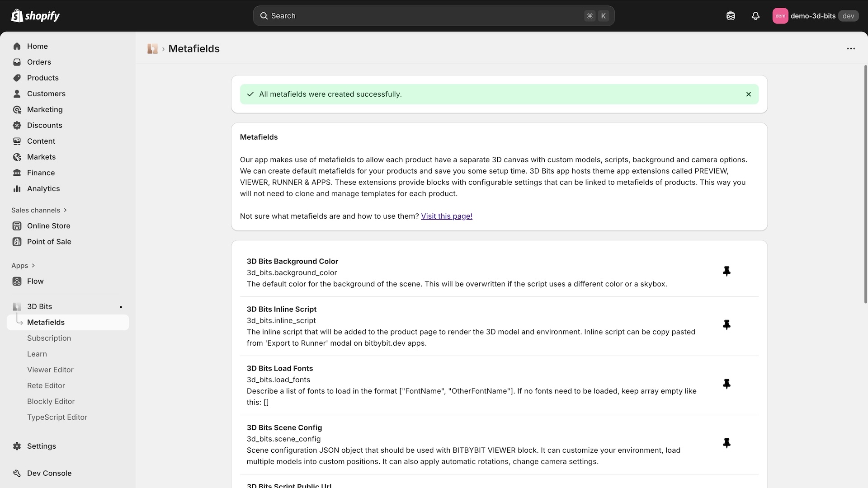Viewport: 868px width, 488px height.
Task: Open the Online Store sales channel
Action: click(x=48, y=225)
